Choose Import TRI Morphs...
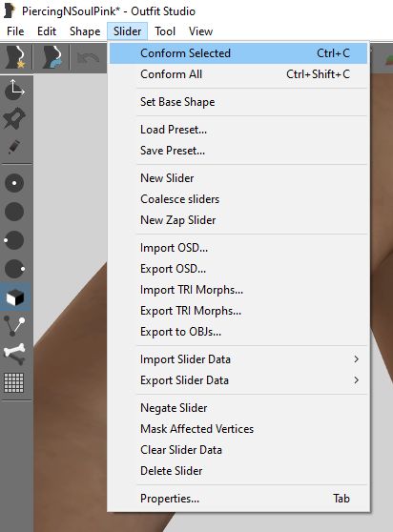Image resolution: width=393 pixels, height=532 pixels. point(238,290)
